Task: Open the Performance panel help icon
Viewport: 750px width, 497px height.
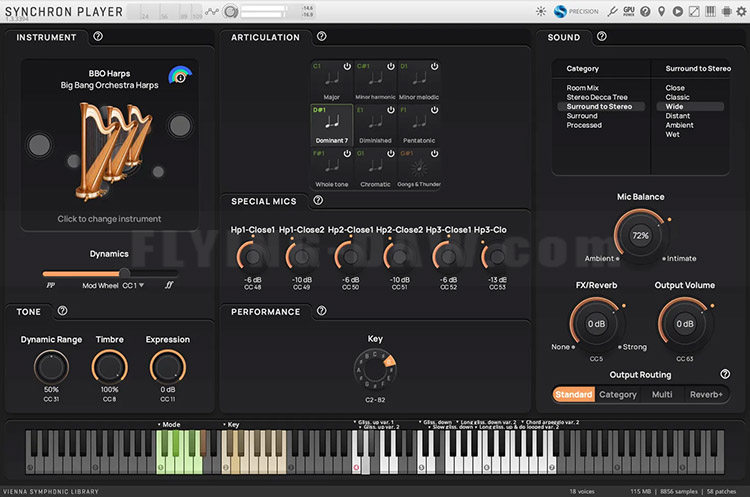Action: [321, 311]
